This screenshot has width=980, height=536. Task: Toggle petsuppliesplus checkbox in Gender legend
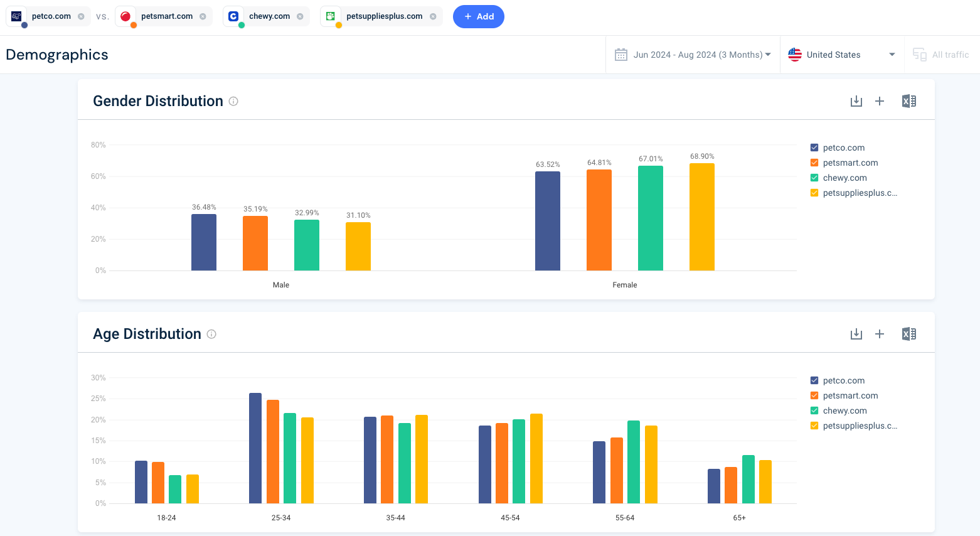tap(814, 193)
